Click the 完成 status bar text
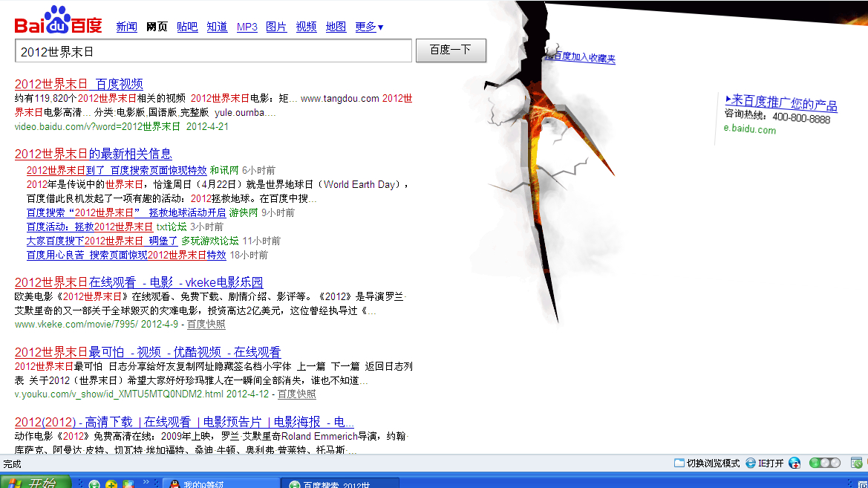868x488 pixels. point(12,464)
